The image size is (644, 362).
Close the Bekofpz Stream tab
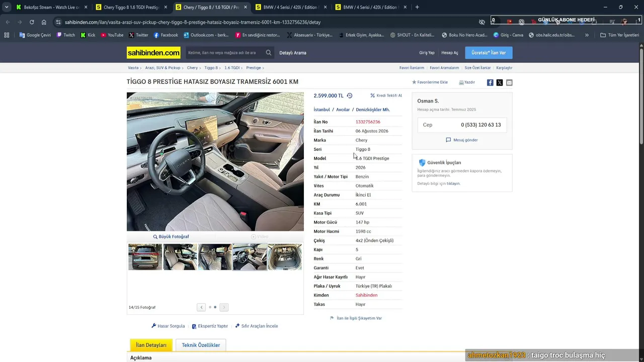click(86, 7)
